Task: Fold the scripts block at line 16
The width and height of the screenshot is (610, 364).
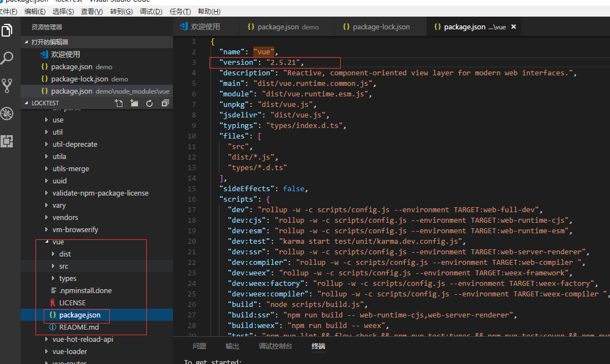Action: 204,199
